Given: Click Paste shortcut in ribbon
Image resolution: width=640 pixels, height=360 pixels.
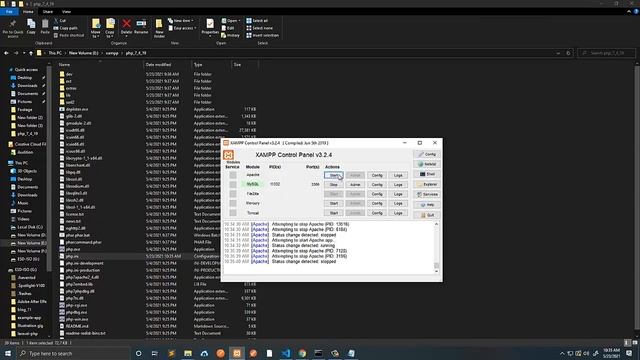Looking at the screenshot, I should tap(69, 36).
